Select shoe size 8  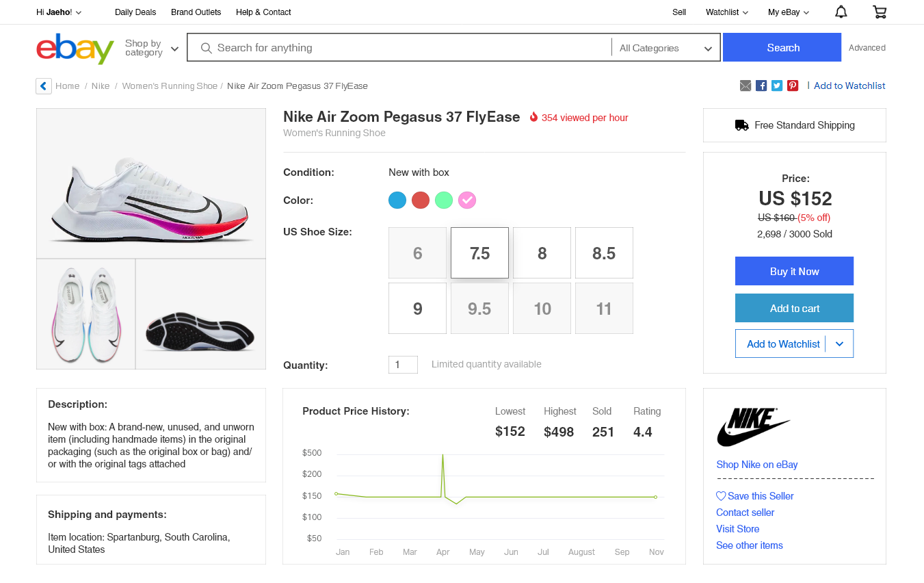(x=542, y=253)
